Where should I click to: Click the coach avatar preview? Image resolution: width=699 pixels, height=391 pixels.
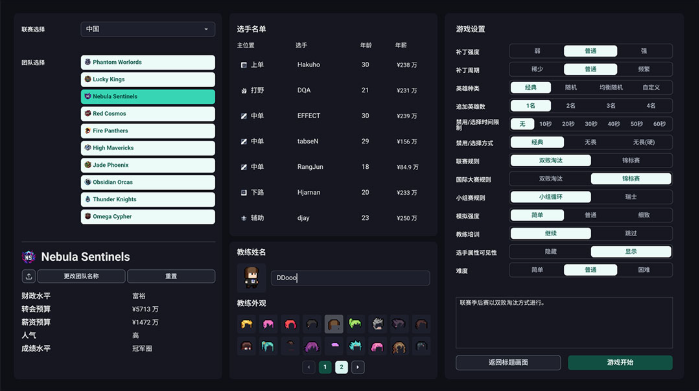251,277
